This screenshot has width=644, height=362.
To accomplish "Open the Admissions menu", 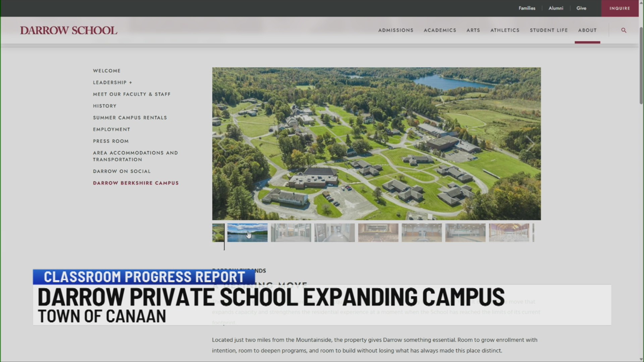I will [396, 30].
